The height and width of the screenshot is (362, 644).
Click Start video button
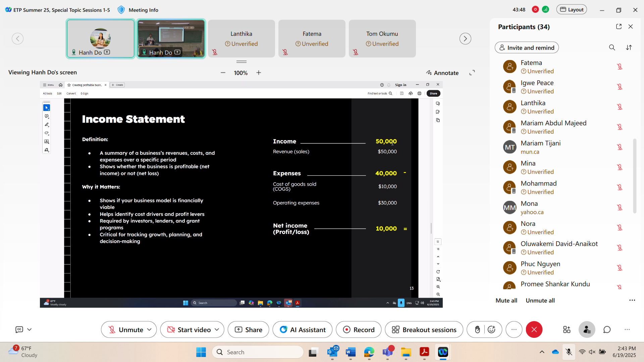click(x=189, y=329)
